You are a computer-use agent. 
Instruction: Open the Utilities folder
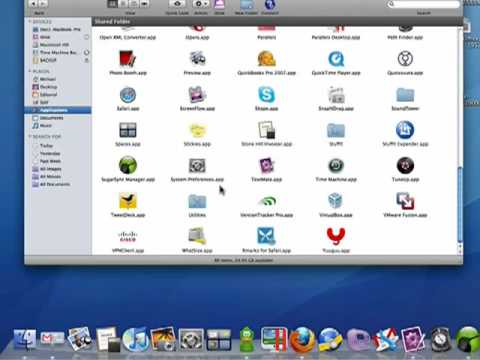point(197,202)
